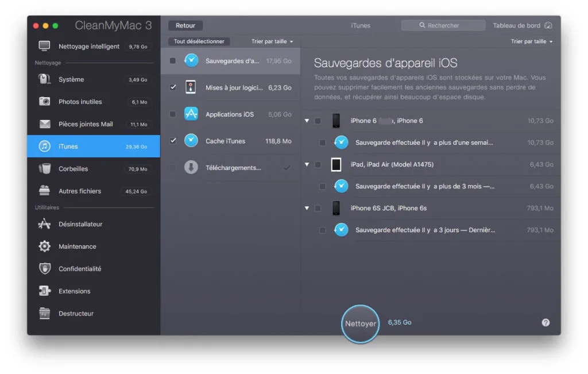Screen dimensions: 588x374
Task: Toggle the Sauvegardes d'a... checkbox
Action: 172,61
